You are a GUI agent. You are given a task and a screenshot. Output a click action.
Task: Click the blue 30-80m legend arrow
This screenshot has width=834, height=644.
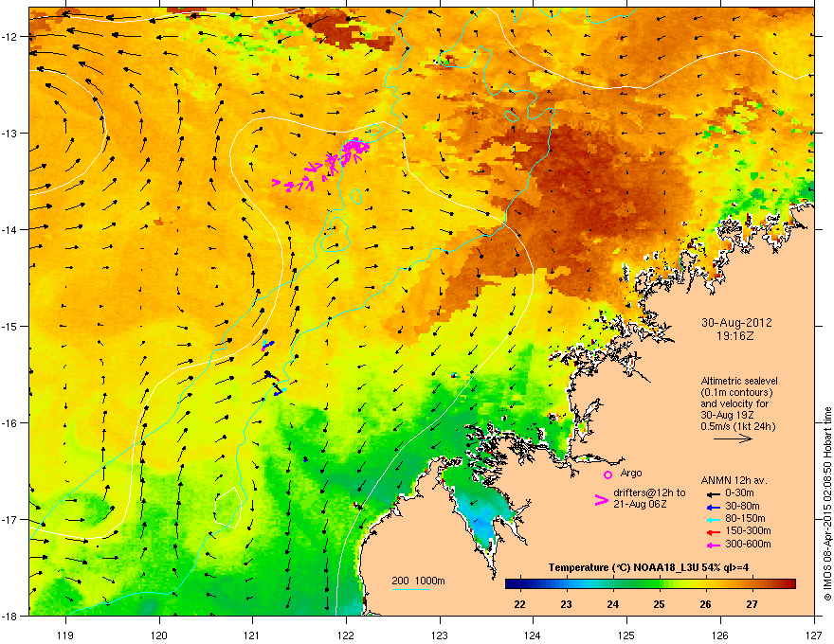[x=713, y=508]
